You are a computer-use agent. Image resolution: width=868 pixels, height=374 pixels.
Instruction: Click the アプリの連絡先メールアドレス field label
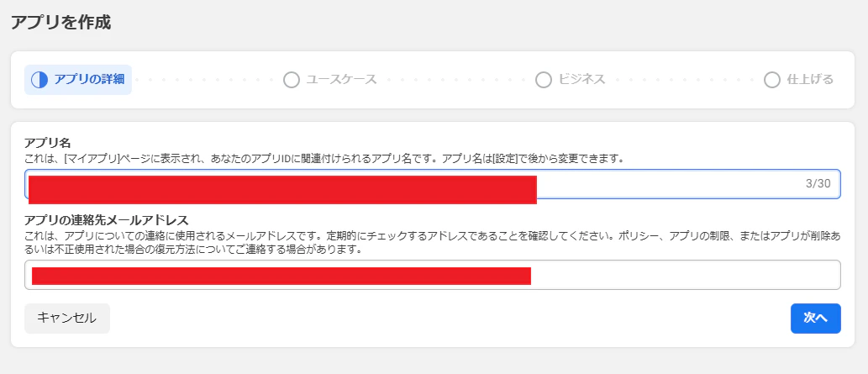(107, 219)
